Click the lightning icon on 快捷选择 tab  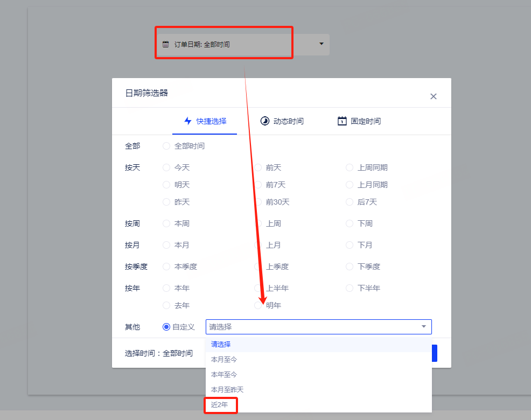pyautogui.click(x=188, y=121)
